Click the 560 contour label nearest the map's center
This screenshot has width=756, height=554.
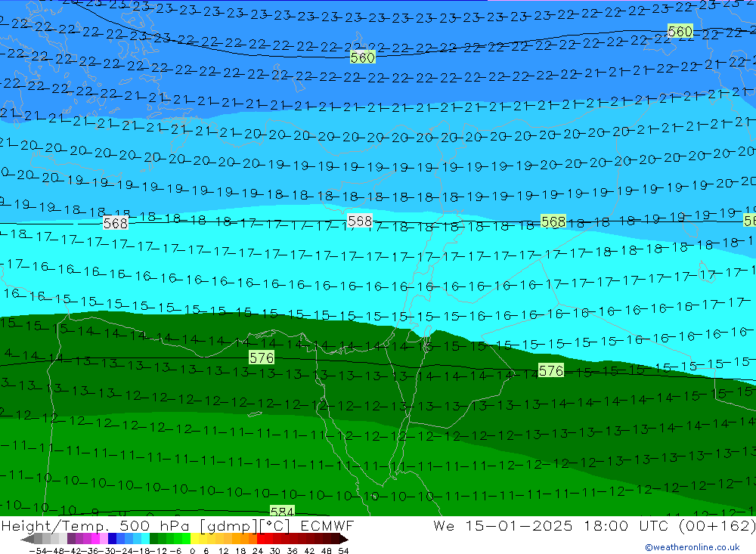tap(363, 58)
